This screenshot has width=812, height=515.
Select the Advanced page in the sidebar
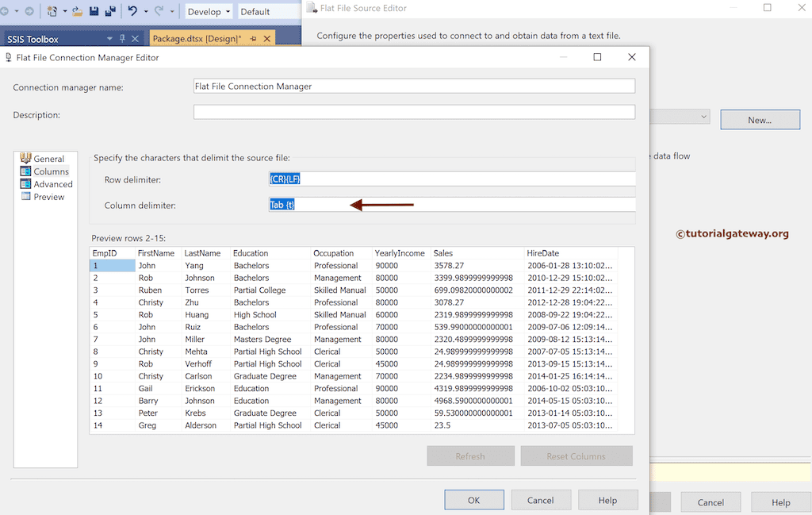(51, 183)
